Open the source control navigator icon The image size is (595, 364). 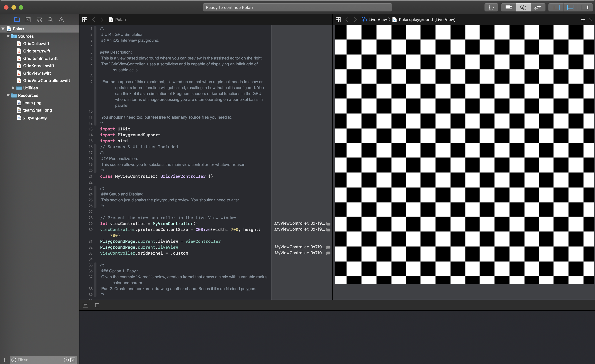(x=28, y=20)
